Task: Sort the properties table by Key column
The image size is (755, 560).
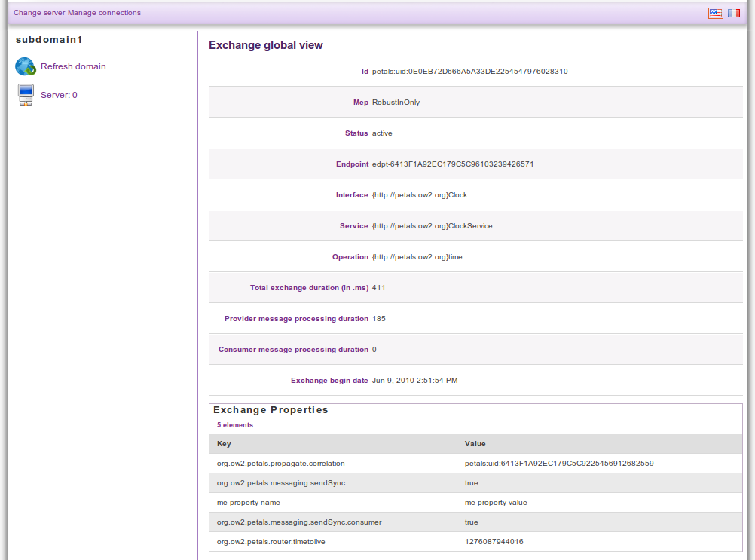Action: coord(224,444)
